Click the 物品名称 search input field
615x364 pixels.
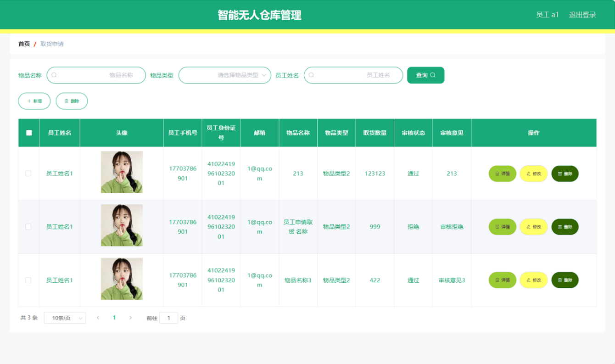(x=96, y=75)
